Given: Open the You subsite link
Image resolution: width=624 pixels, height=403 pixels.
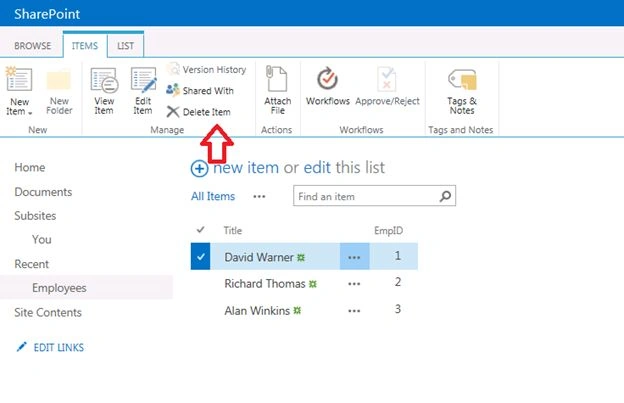Looking at the screenshot, I should click(42, 239).
